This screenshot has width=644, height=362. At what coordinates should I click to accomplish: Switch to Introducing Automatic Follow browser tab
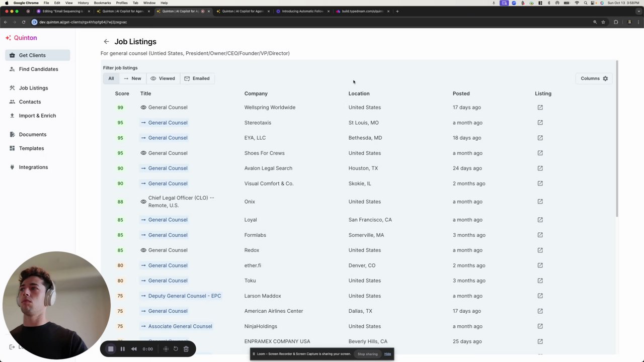click(x=303, y=11)
